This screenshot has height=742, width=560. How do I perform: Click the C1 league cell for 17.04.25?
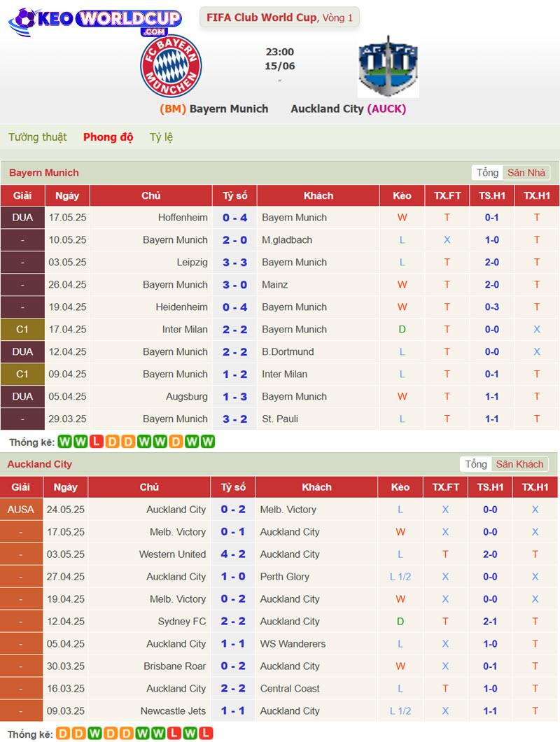click(22, 330)
